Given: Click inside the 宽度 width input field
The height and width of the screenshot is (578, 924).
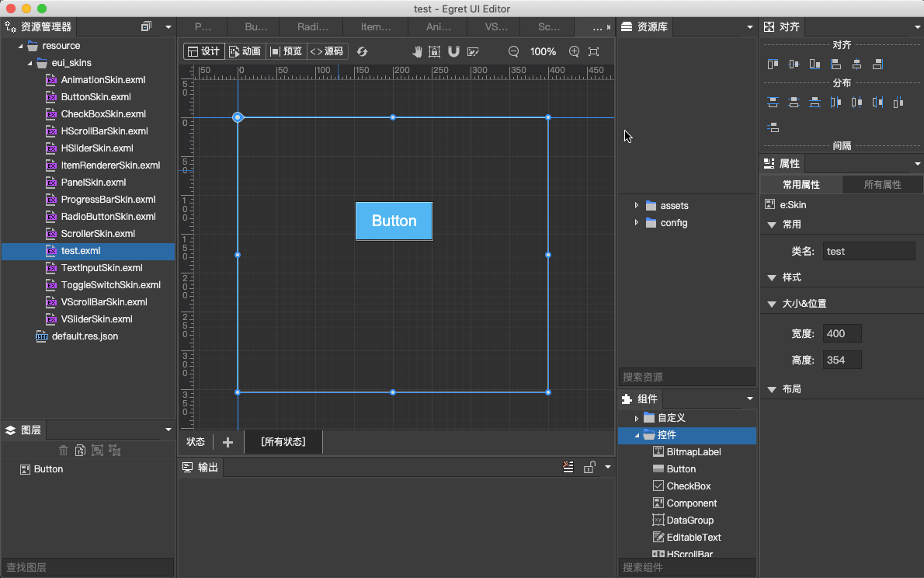Looking at the screenshot, I should click(842, 333).
